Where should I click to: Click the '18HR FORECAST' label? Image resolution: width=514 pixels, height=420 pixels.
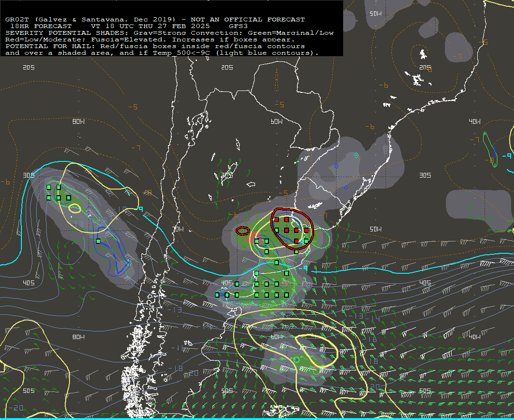41,26
